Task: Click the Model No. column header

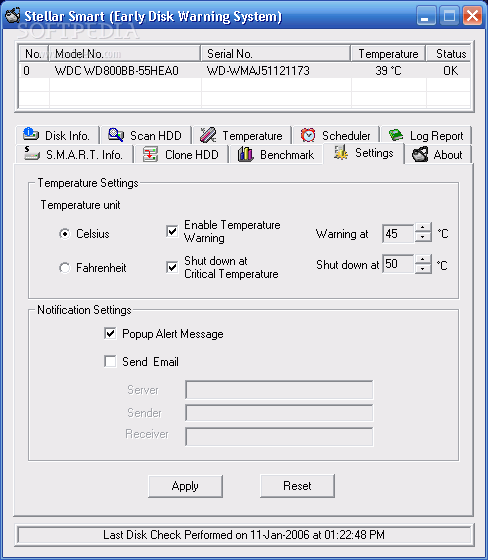Action: tap(124, 54)
